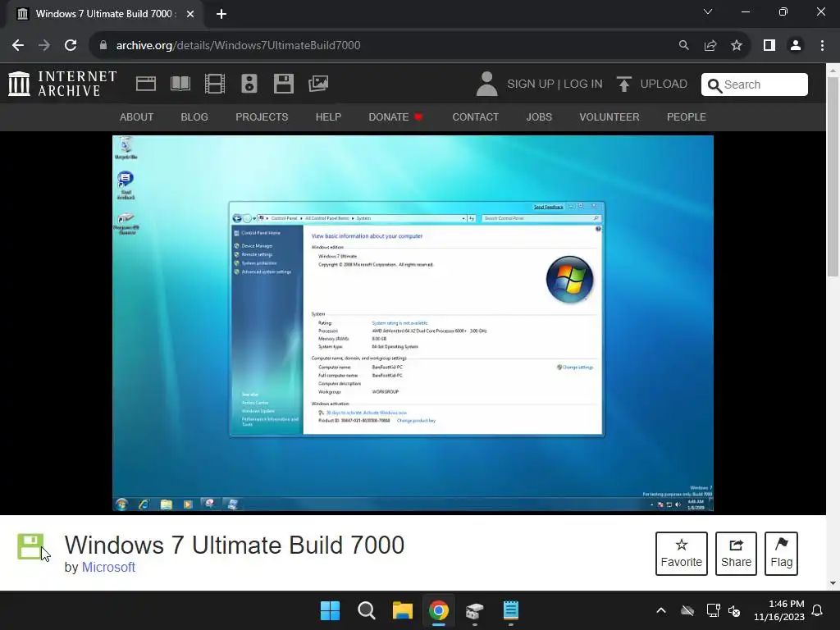This screenshot has height=630, width=840.
Task: Open the JOBS menu item
Action: click(539, 116)
